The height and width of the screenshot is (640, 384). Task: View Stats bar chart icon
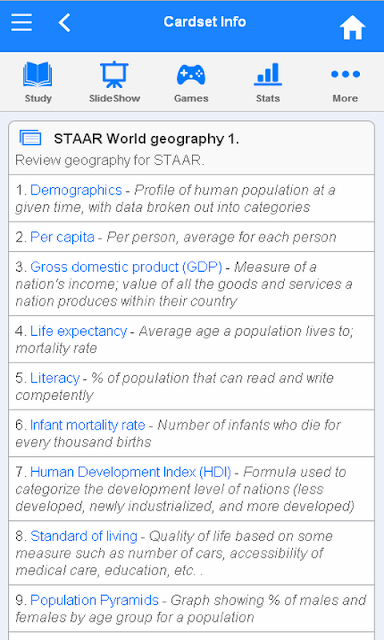(268, 74)
